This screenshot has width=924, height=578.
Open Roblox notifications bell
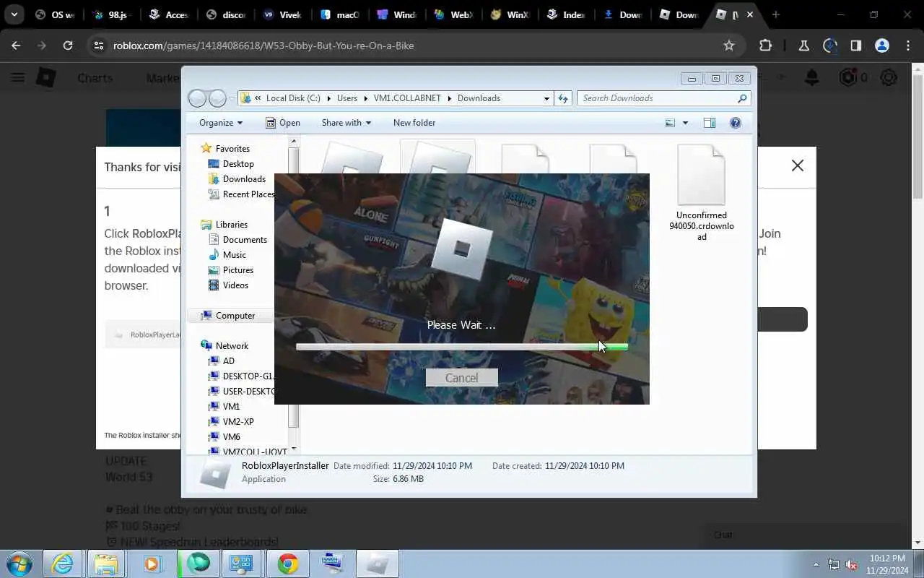pos(812,77)
